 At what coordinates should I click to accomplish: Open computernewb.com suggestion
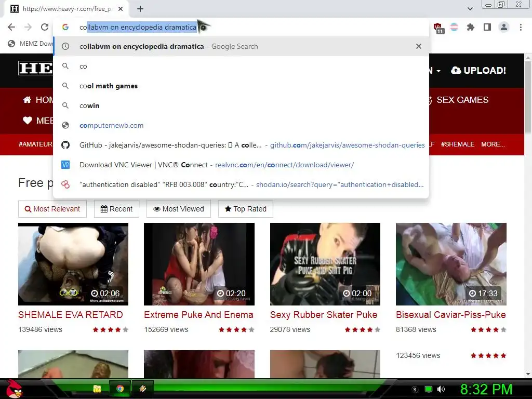tap(241, 125)
